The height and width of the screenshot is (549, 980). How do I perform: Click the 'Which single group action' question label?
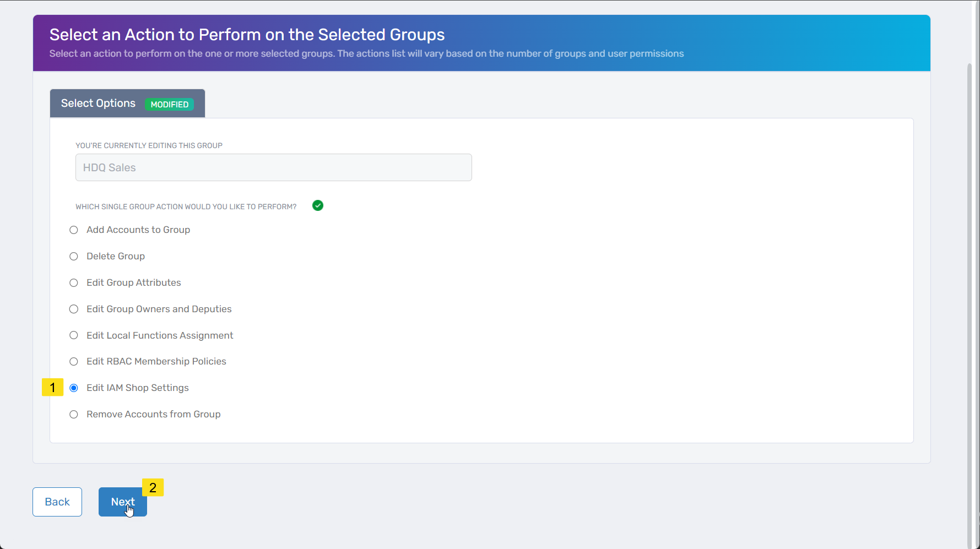[186, 207]
